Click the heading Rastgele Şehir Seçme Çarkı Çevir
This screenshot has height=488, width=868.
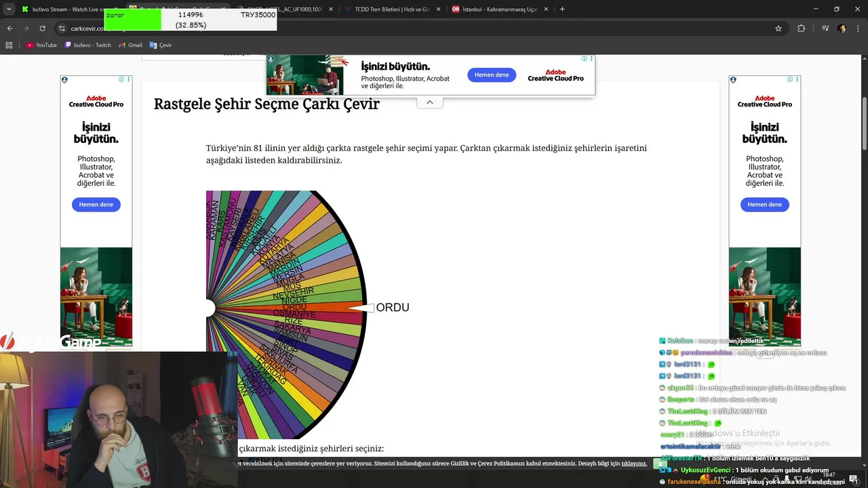[x=267, y=104]
